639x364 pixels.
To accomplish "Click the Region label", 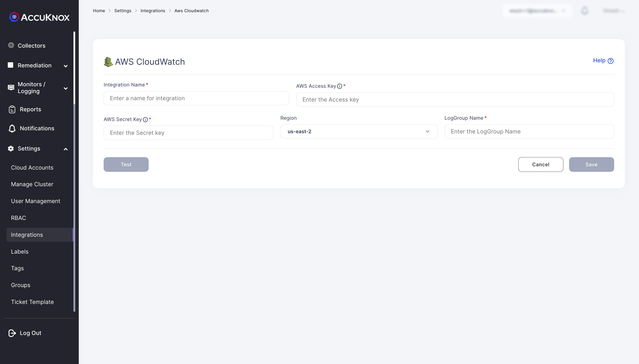I will coord(288,118).
